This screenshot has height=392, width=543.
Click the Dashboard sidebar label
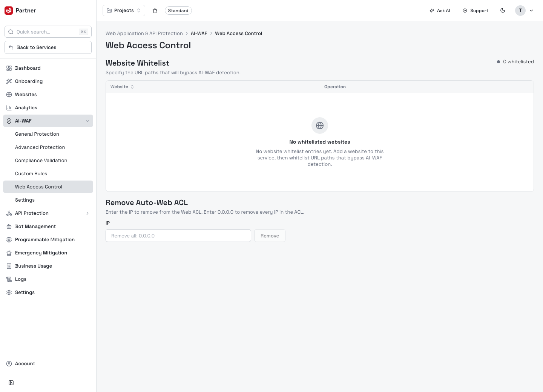click(28, 68)
